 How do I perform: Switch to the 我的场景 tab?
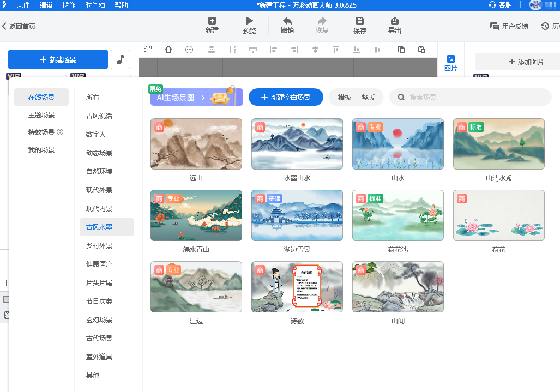tap(42, 149)
